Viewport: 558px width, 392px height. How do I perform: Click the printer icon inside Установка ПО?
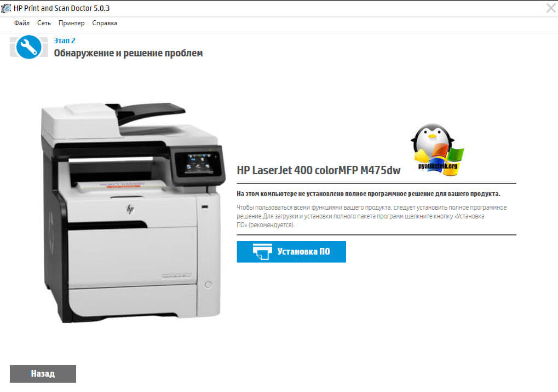click(262, 252)
